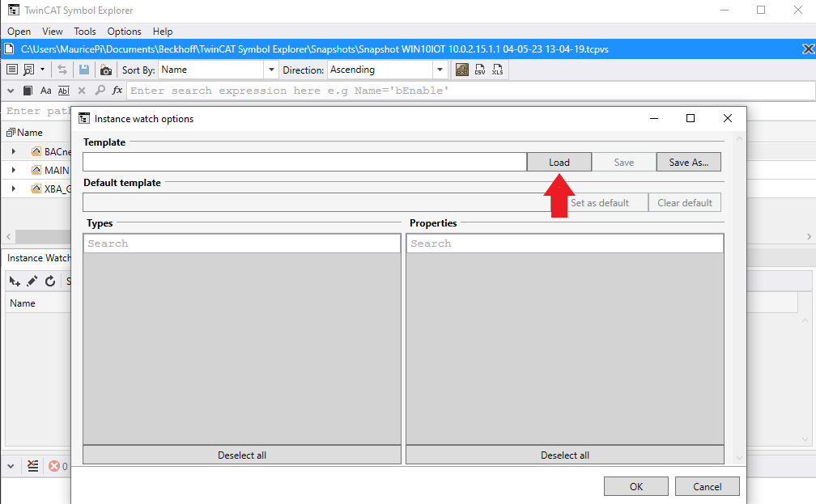Screen dimensions: 816x504
Task: Click the statistics chart toolbar icon
Action: coord(462,70)
